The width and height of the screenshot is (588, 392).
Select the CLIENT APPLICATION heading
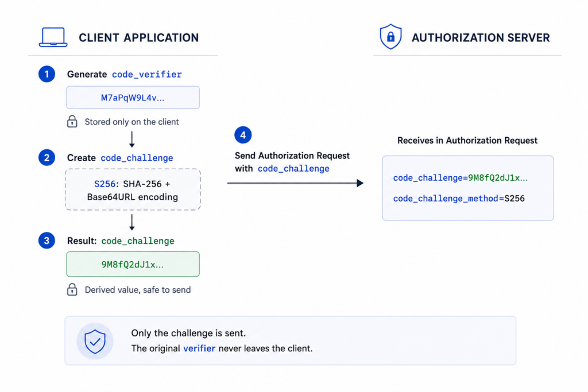pyautogui.click(x=139, y=37)
